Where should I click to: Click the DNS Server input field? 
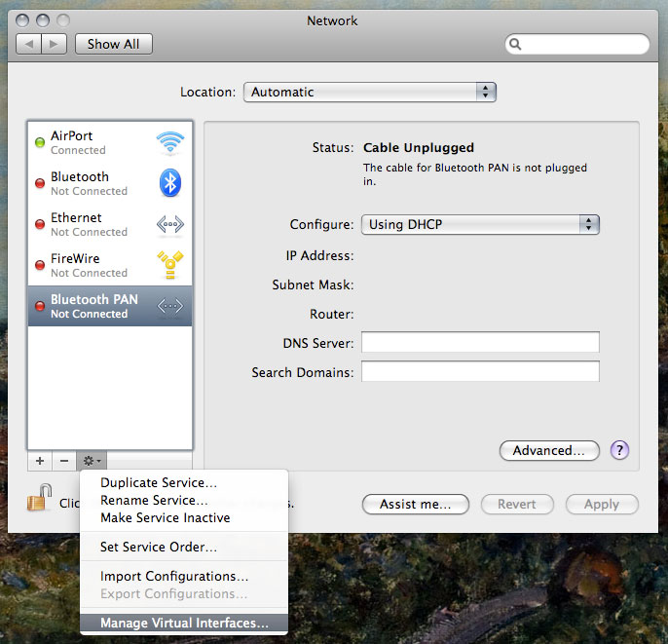480,342
